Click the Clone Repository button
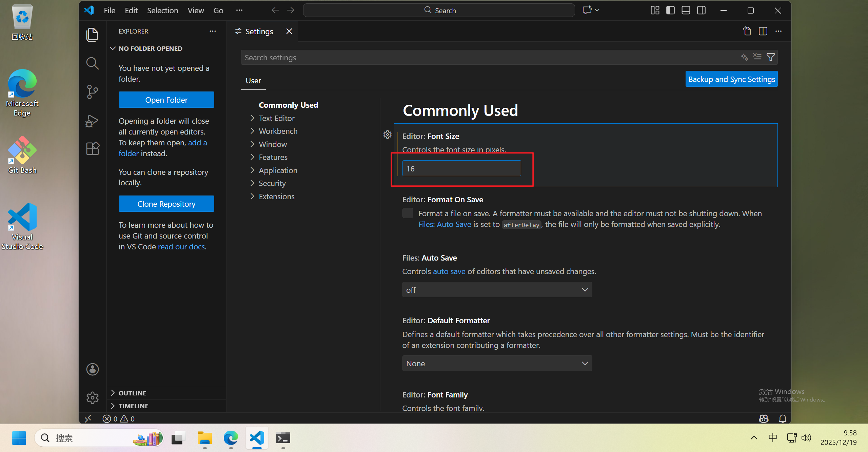 click(166, 204)
